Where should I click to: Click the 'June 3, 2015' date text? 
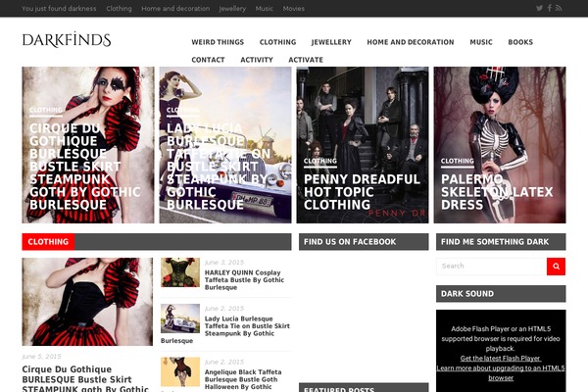point(224,263)
